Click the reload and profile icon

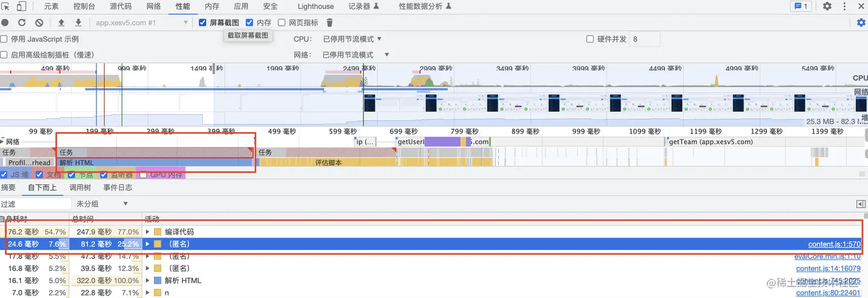[x=22, y=22]
